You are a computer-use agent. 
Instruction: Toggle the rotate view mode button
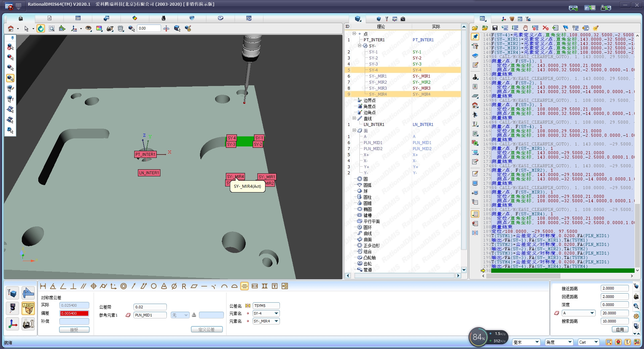point(41,29)
